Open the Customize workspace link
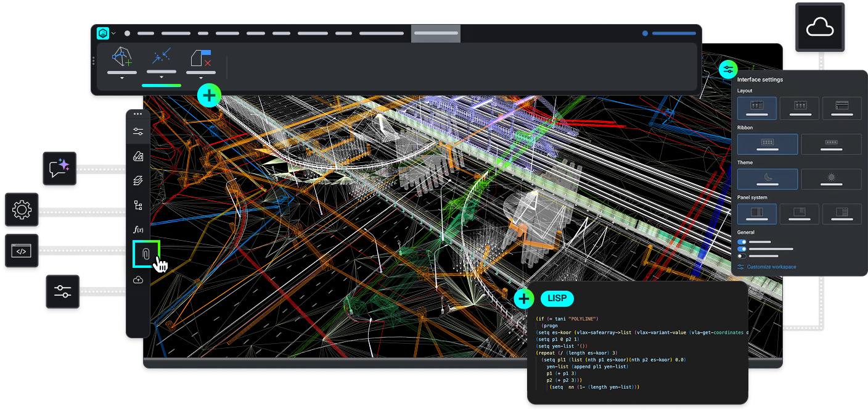Viewport: 868px width, 416px height. tap(771, 267)
